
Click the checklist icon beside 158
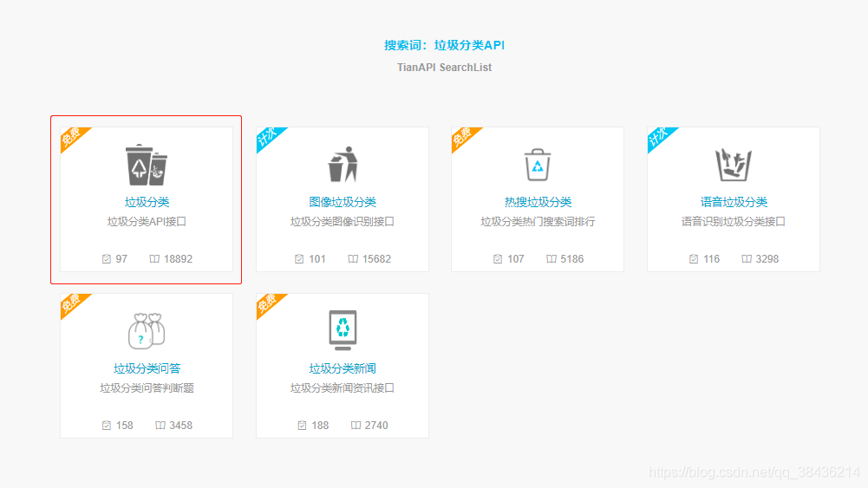click(107, 426)
